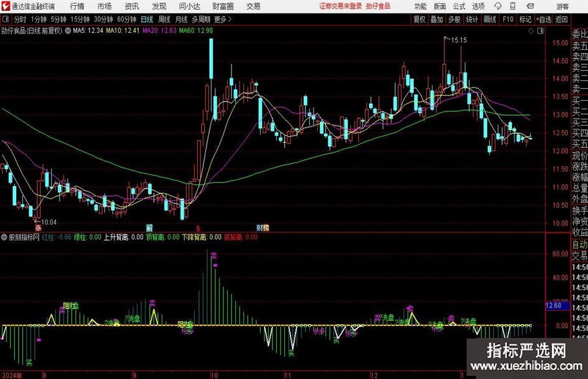Click the mobile phone icon

[x=513, y=6]
